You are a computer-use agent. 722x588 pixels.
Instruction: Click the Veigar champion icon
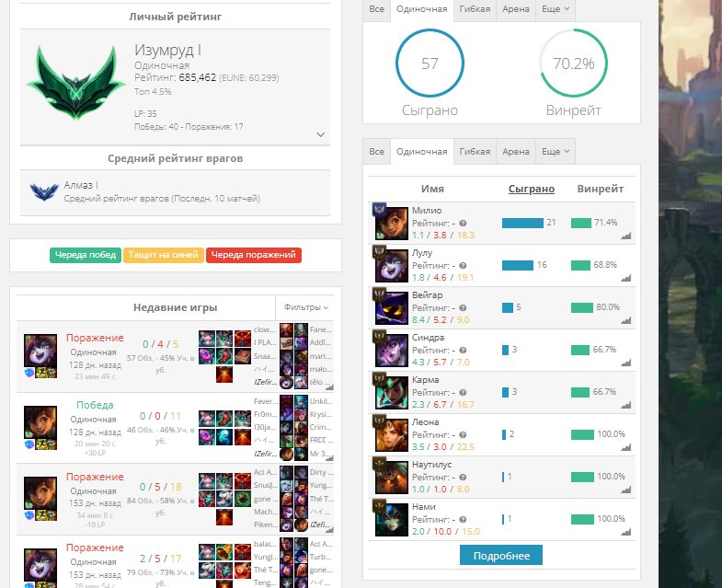pos(392,308)
